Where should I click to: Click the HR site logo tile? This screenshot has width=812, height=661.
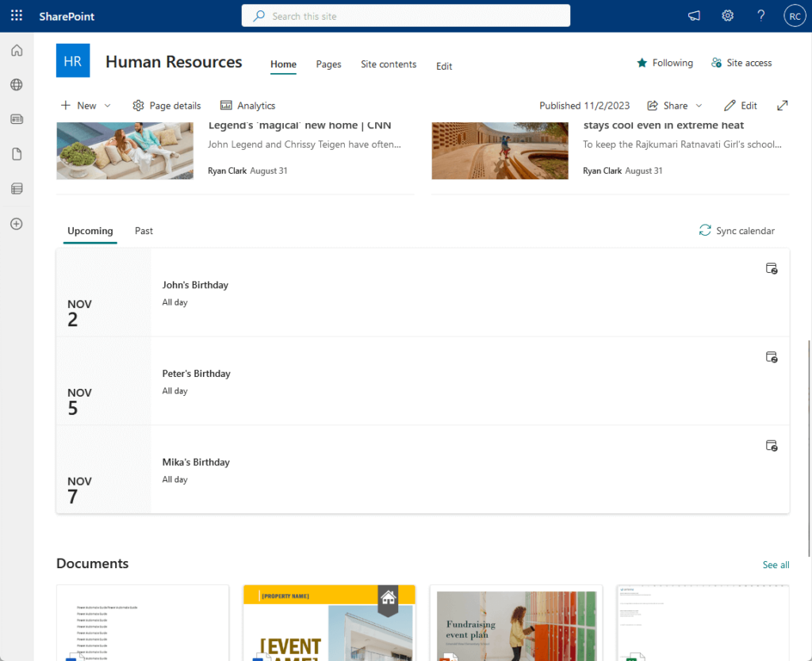(x=73, y=60)
